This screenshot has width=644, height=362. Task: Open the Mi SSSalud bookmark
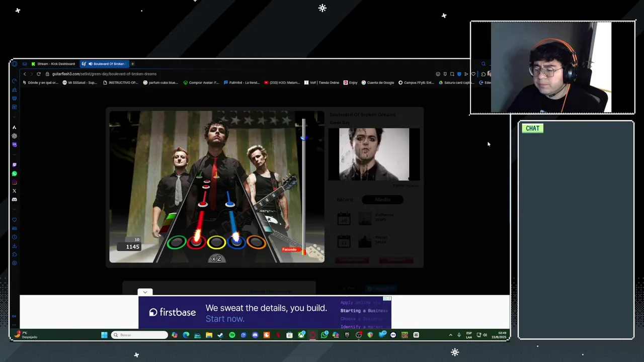(79, 82)
